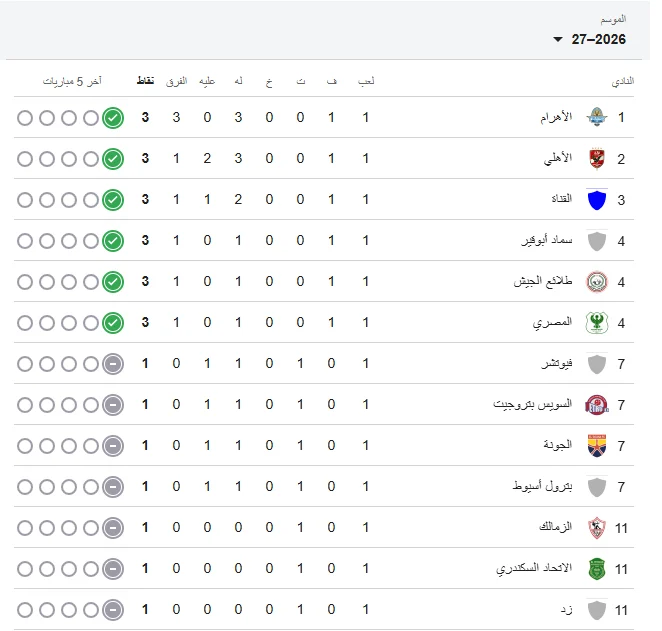Click the Petrojet Suez club logo

pos(597,405)
